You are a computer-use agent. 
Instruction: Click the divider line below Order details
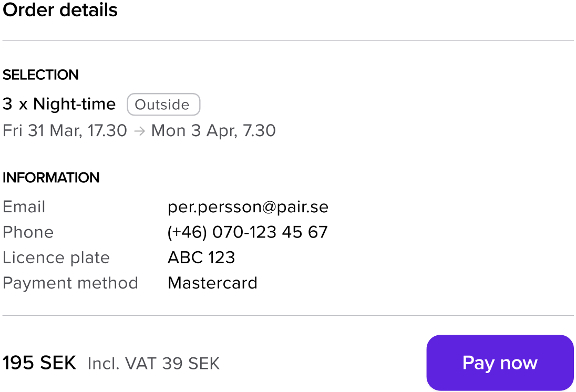click(x=288, y=40)
